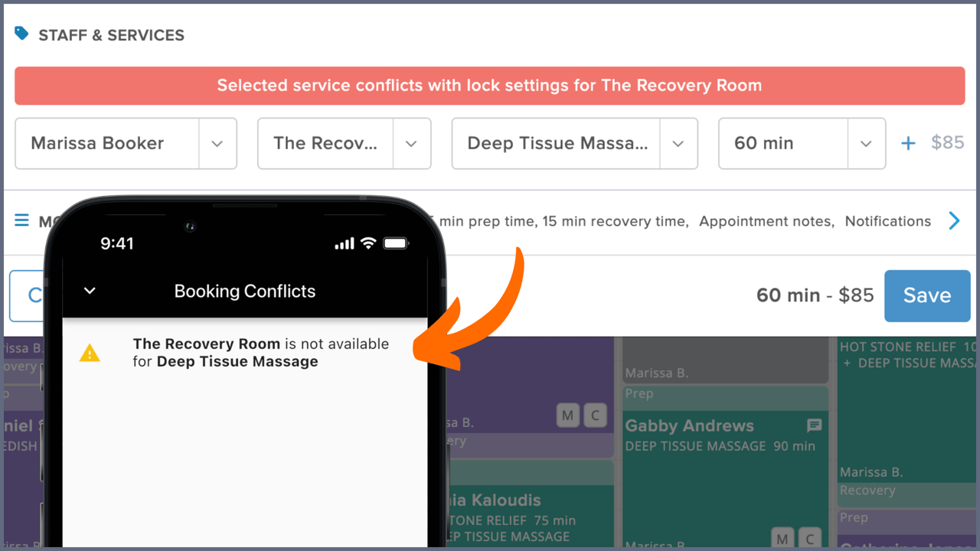
Task: Expand more options with the right chevron arrow
Action: 954,220
